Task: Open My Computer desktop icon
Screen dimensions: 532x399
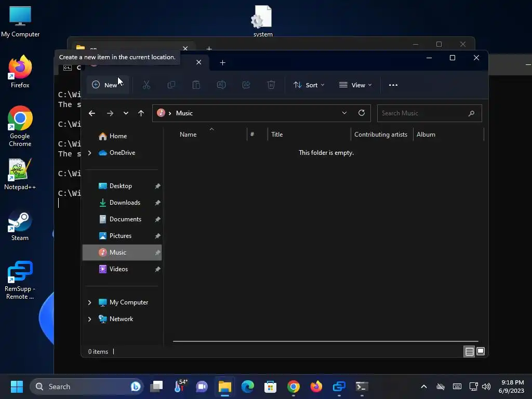Action: (x=20, y=21)
